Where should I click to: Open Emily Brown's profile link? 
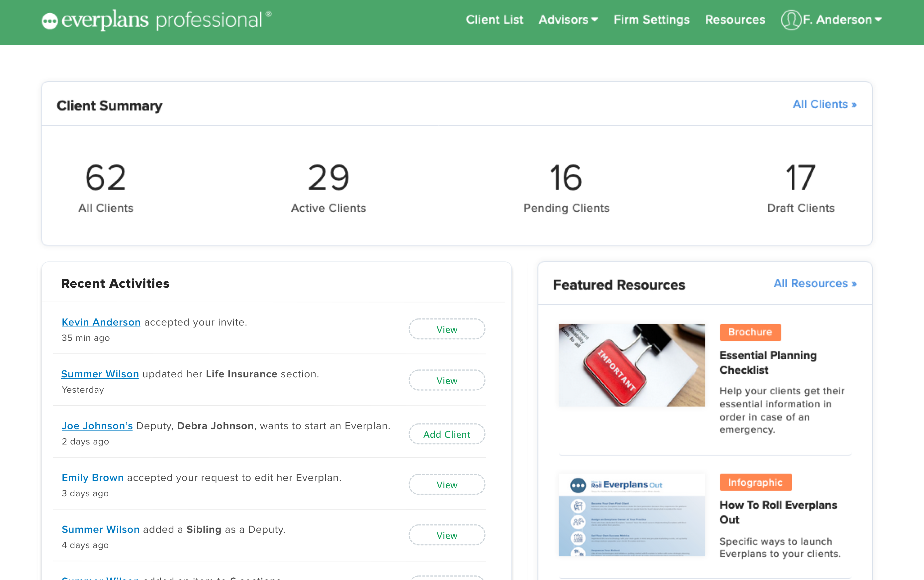(92, 478)
